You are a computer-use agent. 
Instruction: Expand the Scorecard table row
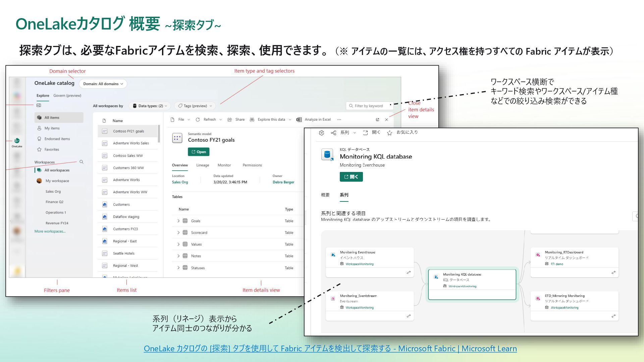pyautogui.click(x=178, y=233)
